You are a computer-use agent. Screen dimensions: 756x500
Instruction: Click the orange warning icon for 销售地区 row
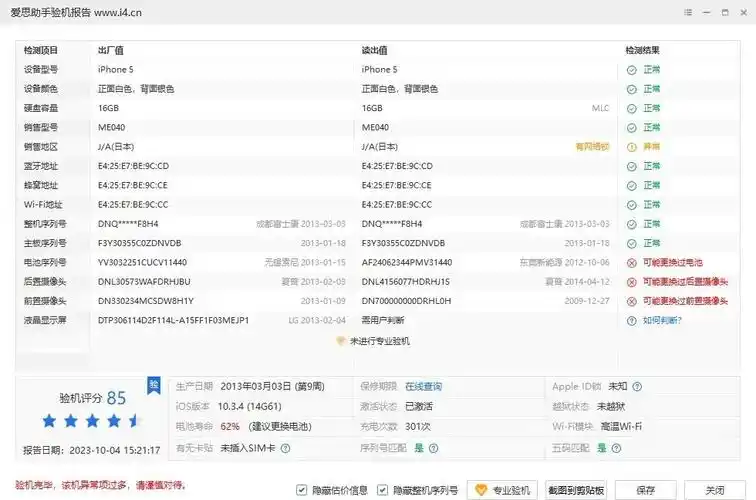[x=632, y=147]
